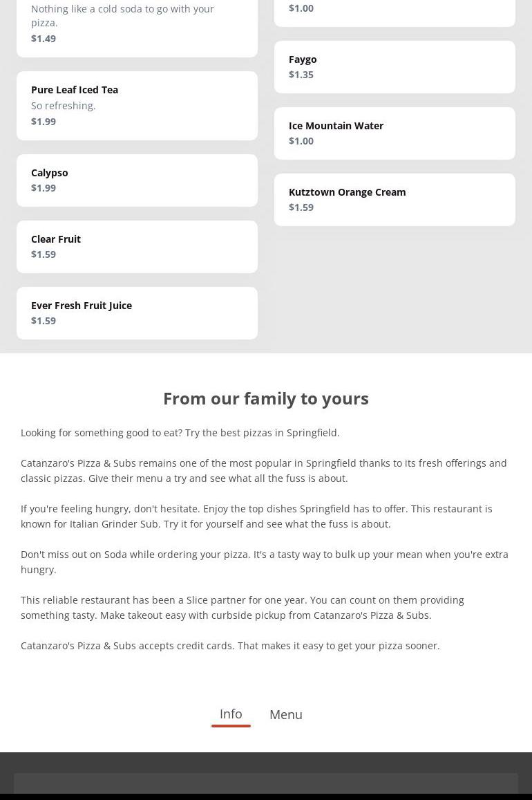Select the Info tab

(x=231, y=714)
